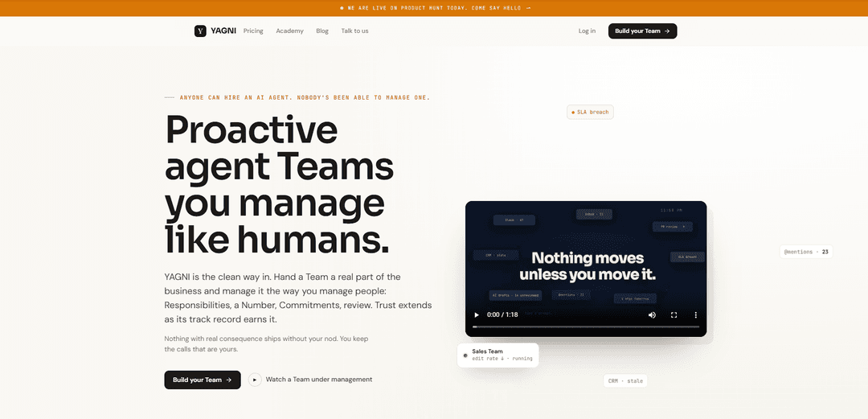Click the circular play icon beside Watch a Team

255,380
